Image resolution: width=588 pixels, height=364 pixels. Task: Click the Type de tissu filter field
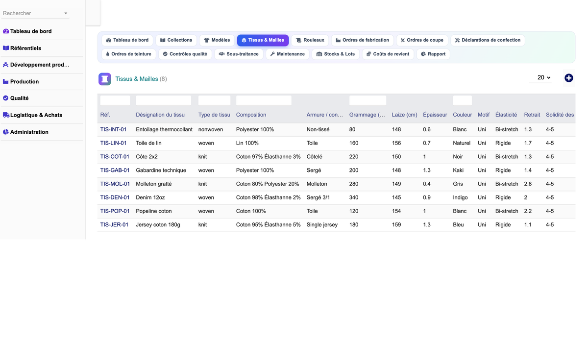point(214,100)
